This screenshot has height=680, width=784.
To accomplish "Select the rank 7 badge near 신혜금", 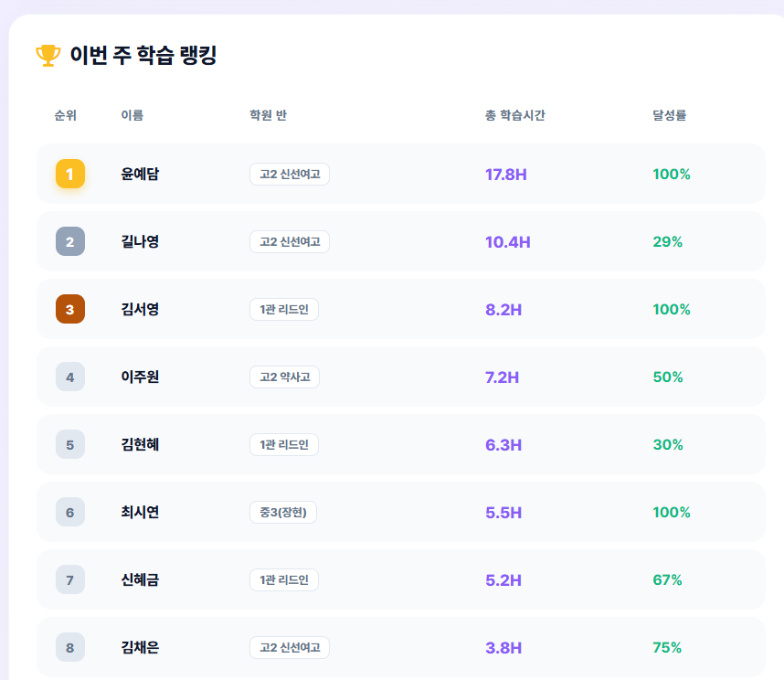I will click(x=69, y=579).
